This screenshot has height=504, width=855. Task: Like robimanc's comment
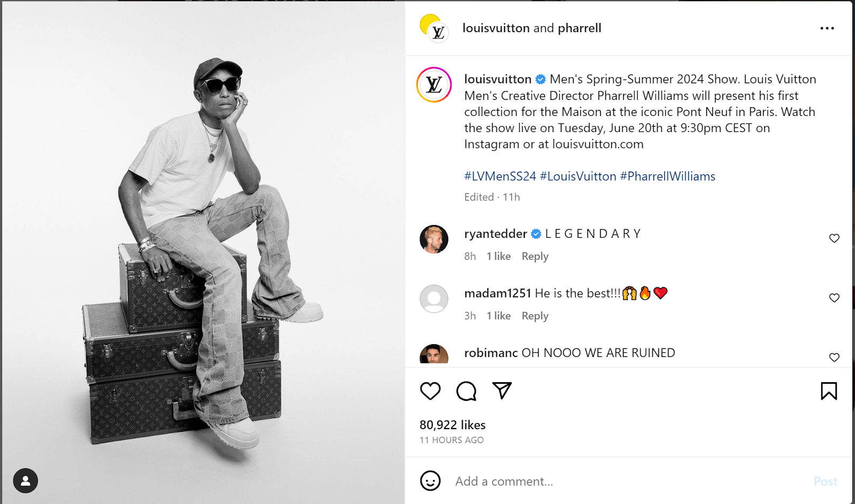834,357
